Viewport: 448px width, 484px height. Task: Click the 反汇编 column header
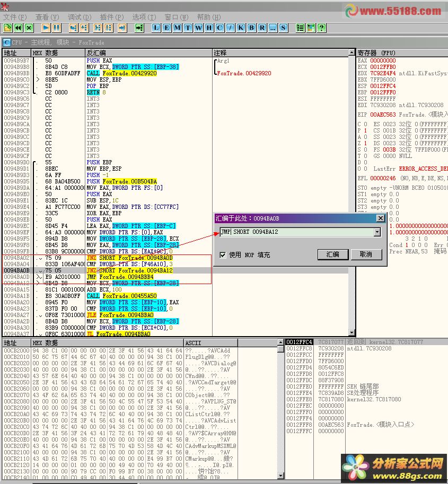[x=148, y=53]
